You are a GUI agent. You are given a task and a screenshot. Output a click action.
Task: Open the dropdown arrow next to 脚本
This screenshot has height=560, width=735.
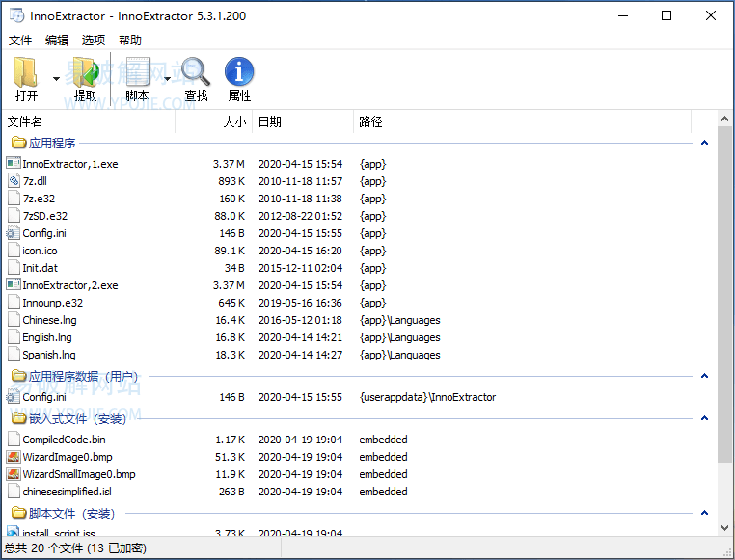click(x=167, y=79)
